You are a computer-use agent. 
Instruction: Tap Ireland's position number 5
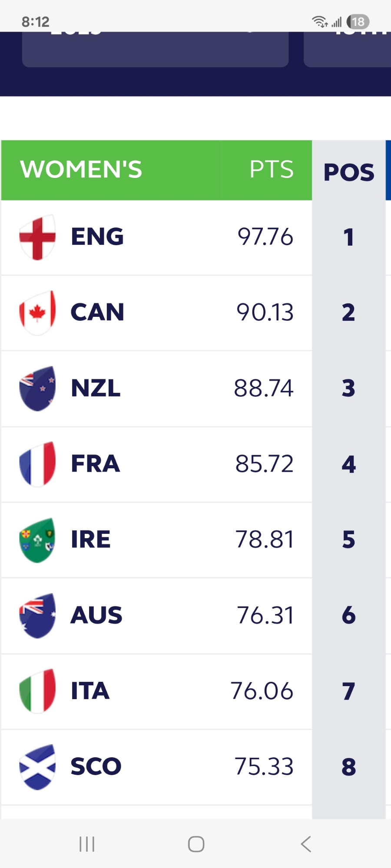click(348, 540)
